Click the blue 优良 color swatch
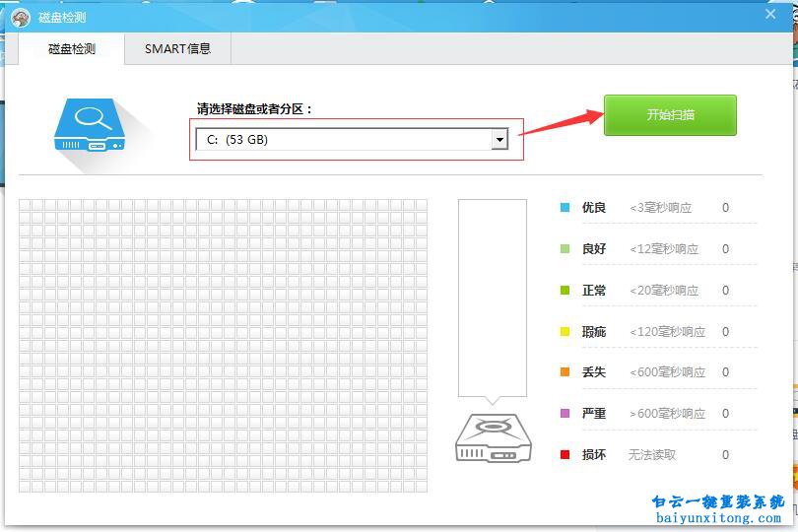This screenshot has height=532, width=798. (x=565, y=208)
